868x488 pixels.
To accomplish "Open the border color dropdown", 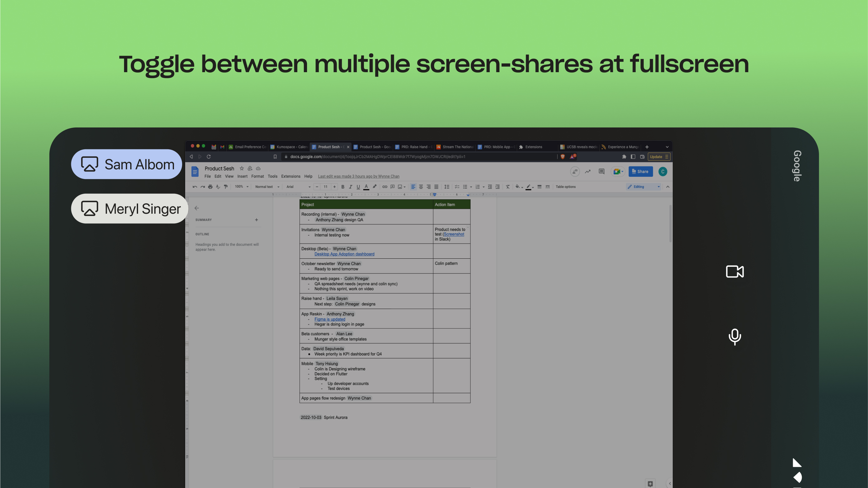I will click(x=530, y=187).
